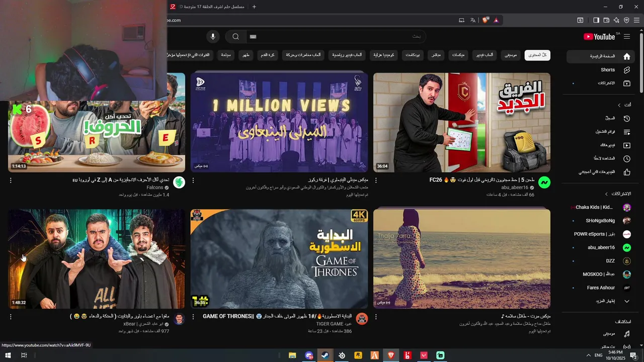The image size is (644, 362).
Task: Click the search magnifier button
Action: [x=235, y=37]
